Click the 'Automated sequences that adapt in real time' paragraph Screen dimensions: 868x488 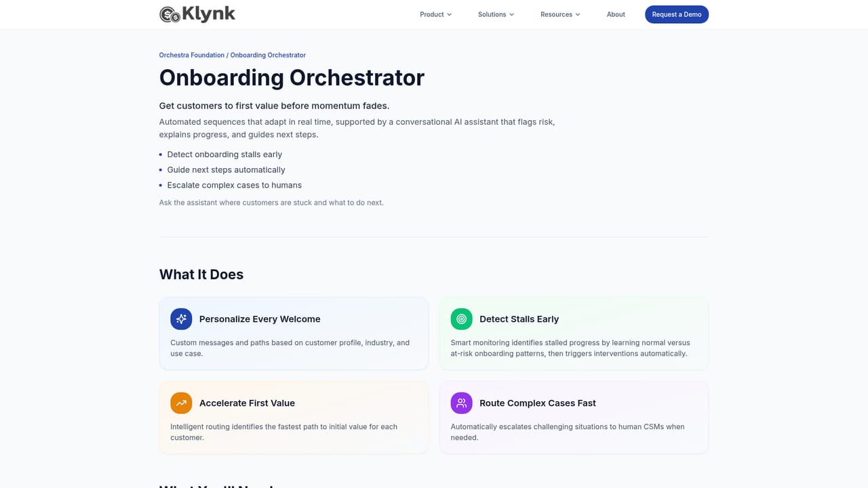[x=357, y=128]
